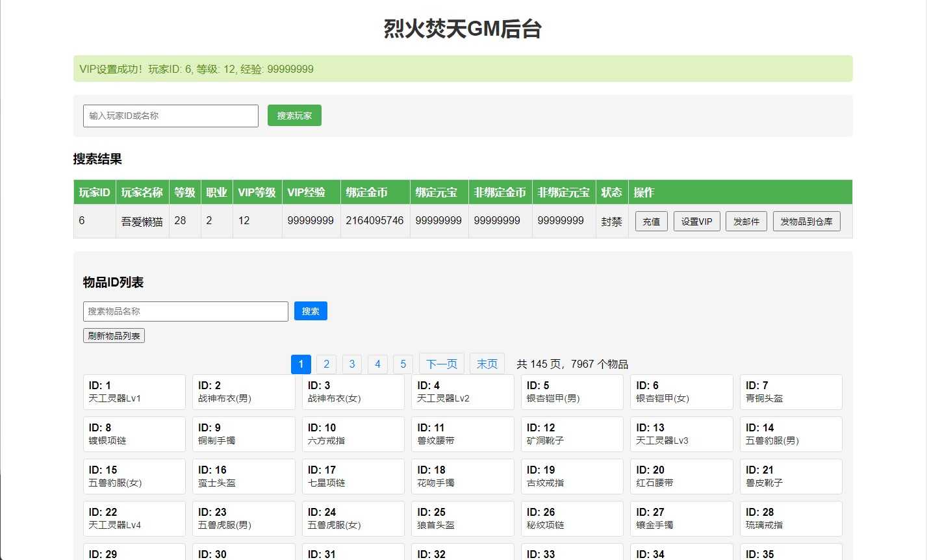Click the 发邮件 button

tap(746, 222)
